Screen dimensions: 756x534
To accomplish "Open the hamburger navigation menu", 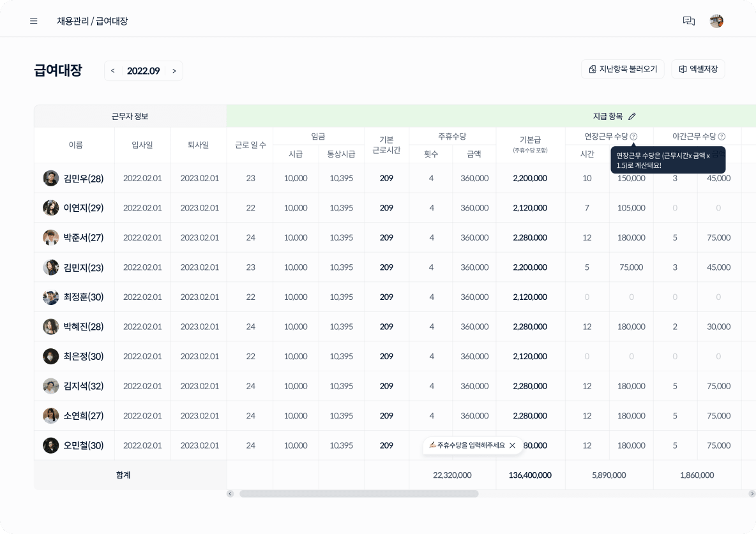I will 34,21.
